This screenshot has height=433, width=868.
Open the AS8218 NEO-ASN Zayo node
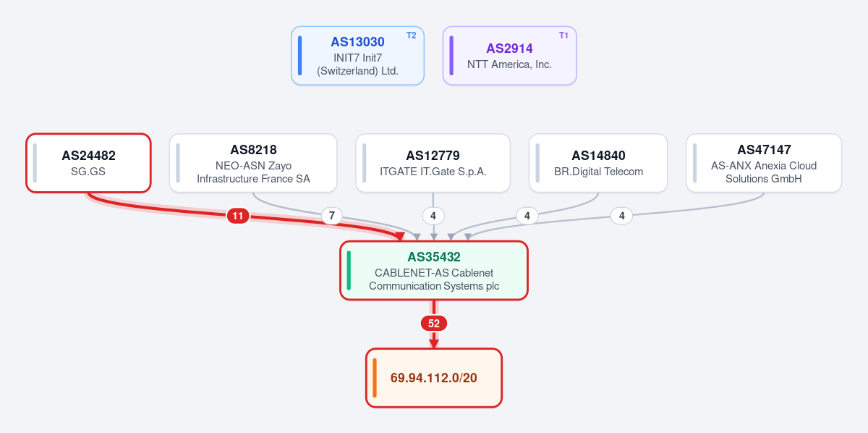(253, 163)
